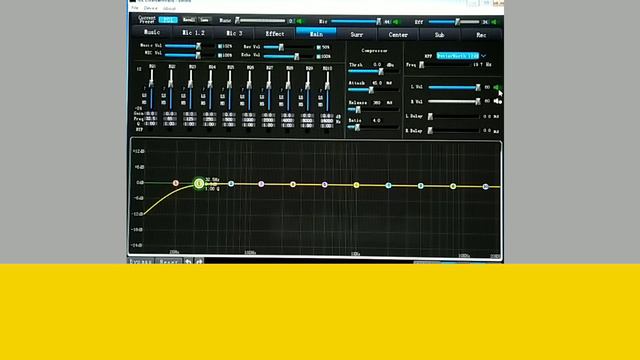Select highlighted EQ node 1 on the curve

pyautogui.click(x=199, y=184)
